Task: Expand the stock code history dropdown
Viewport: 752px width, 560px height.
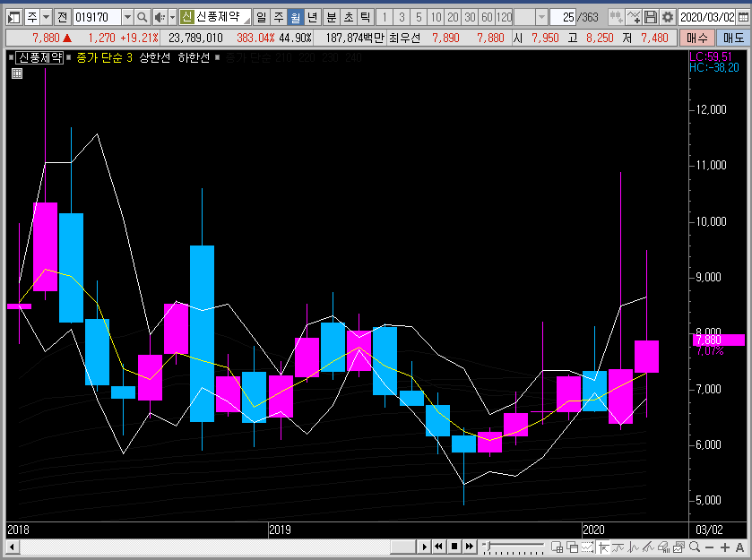Action: 127,18
